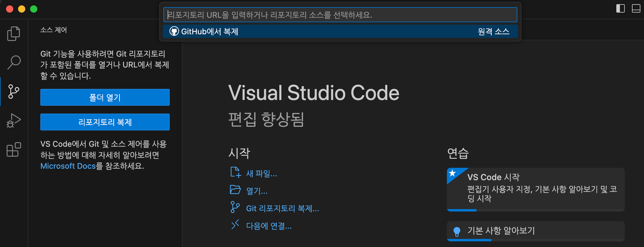Screen dimensions: 644x247
Task: Click the 'Visual Studio Code' heading
Action: pos(314,93)
